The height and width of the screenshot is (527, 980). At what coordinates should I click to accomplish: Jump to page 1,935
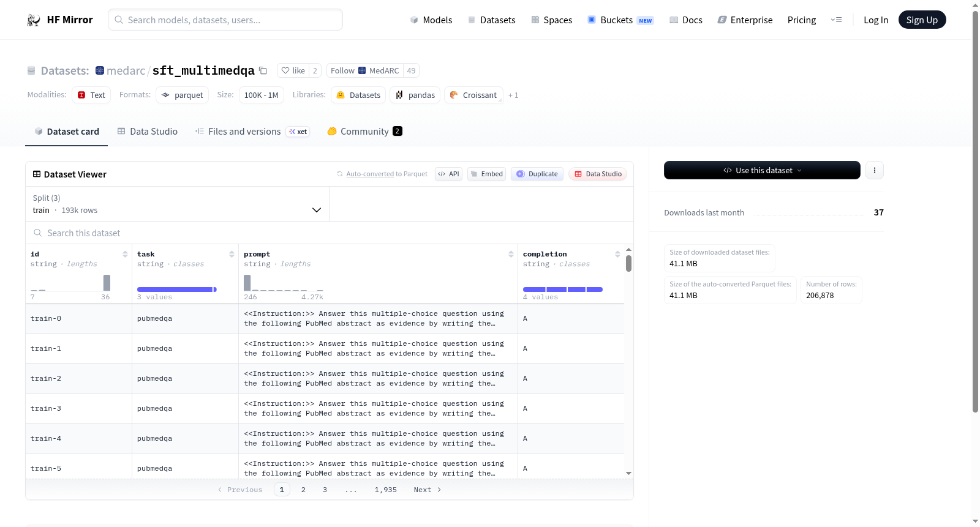pyautogui.click(x=386, y=490)
